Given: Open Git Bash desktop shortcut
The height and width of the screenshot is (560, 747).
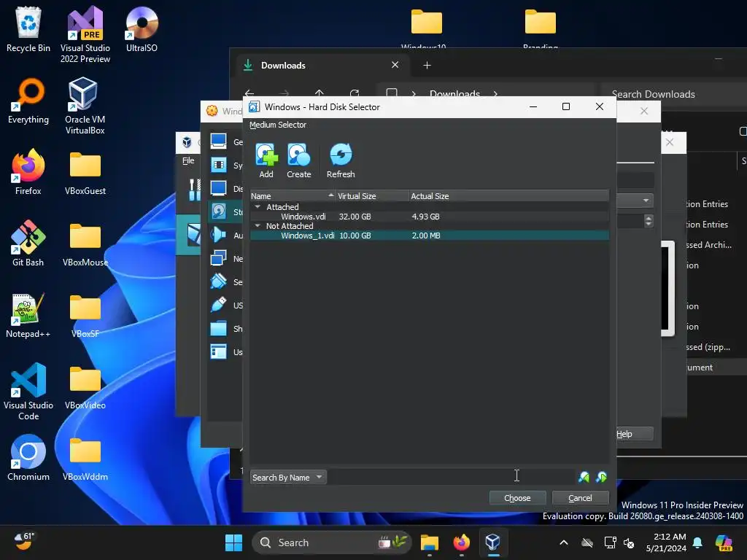Looking at the screenshot, I should pos(28,244).
